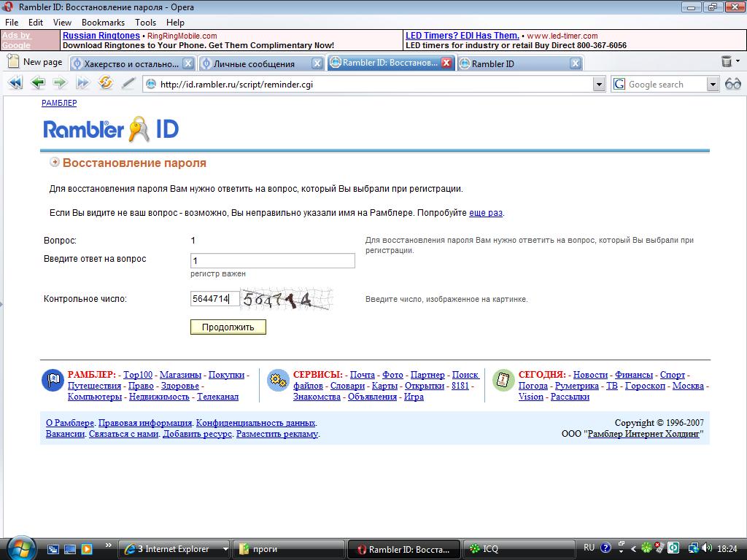Open the View menu
This screenshot has height=560, width=747.
pyautogui.click(x=62, y=23)
